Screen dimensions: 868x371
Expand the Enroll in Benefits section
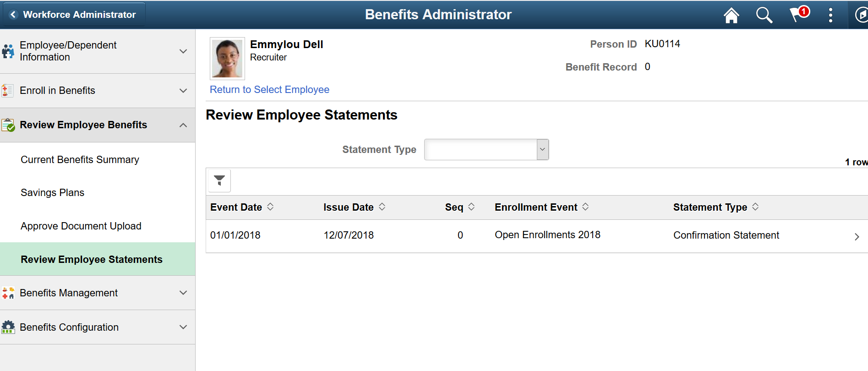(x=183, y=91)
